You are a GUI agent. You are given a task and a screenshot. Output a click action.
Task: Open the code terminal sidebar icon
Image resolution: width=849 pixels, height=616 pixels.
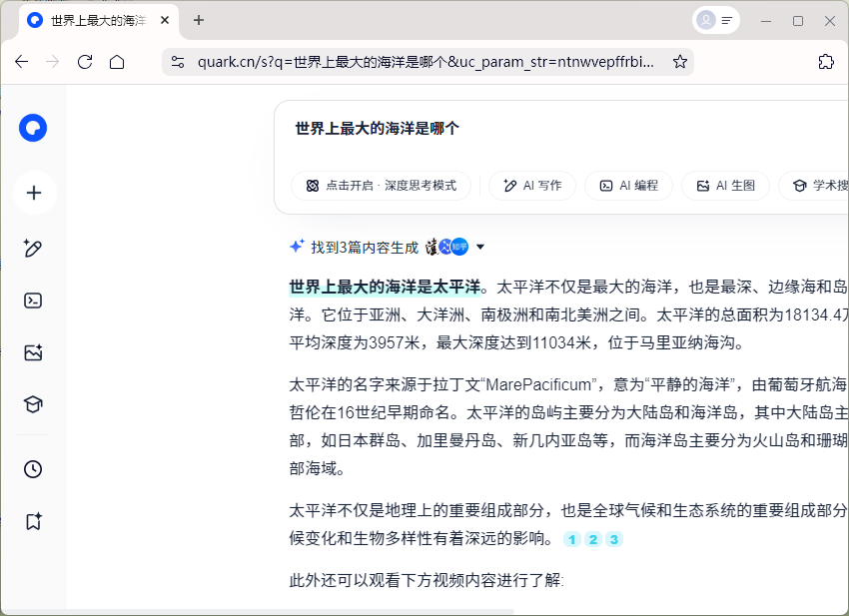pyautogui.click(x=34, y=301)
